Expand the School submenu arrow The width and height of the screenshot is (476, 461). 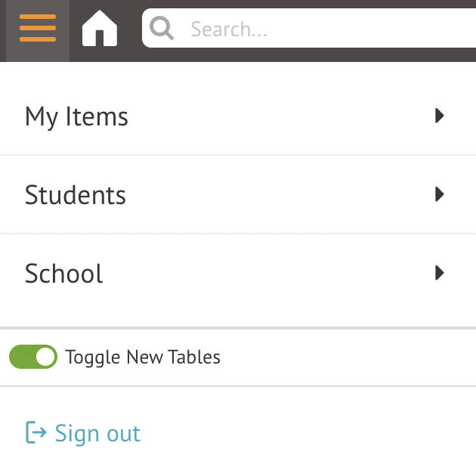point(439,273)
